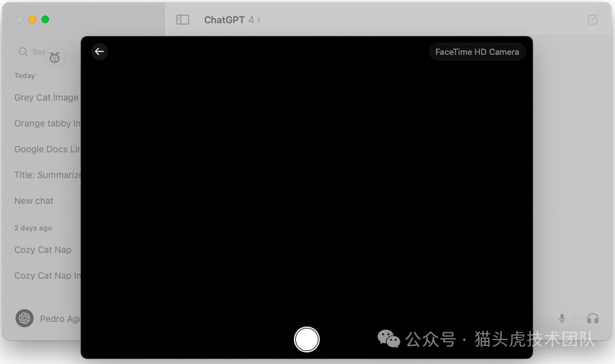
Task: Start voice mode with the headphones icon
Action: [592, 318]
